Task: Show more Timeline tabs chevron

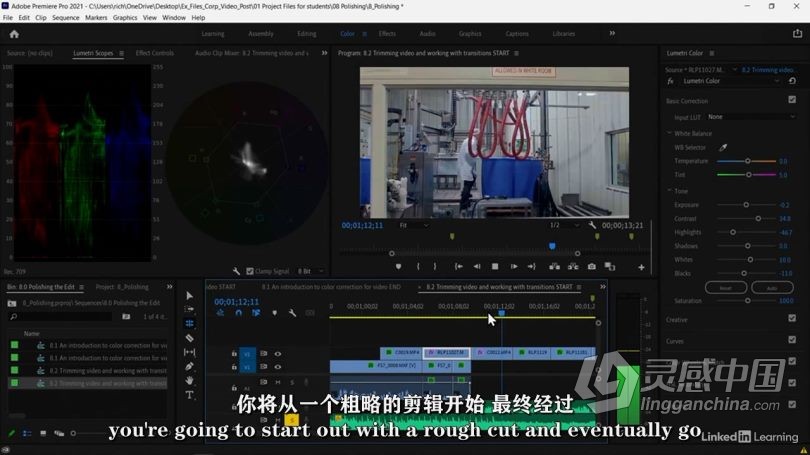Action: tap(602, 287)
